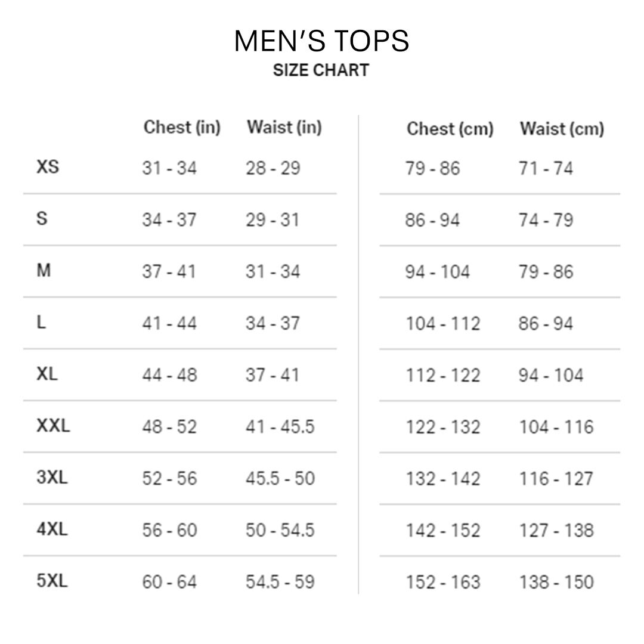The image size is (644, 644).
Task: Select the XS size row label
Action: pyautogui.click(x=48, y=166)
